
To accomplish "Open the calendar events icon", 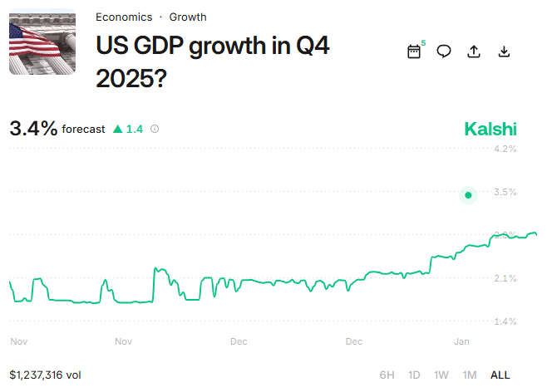I will [414, 51].
